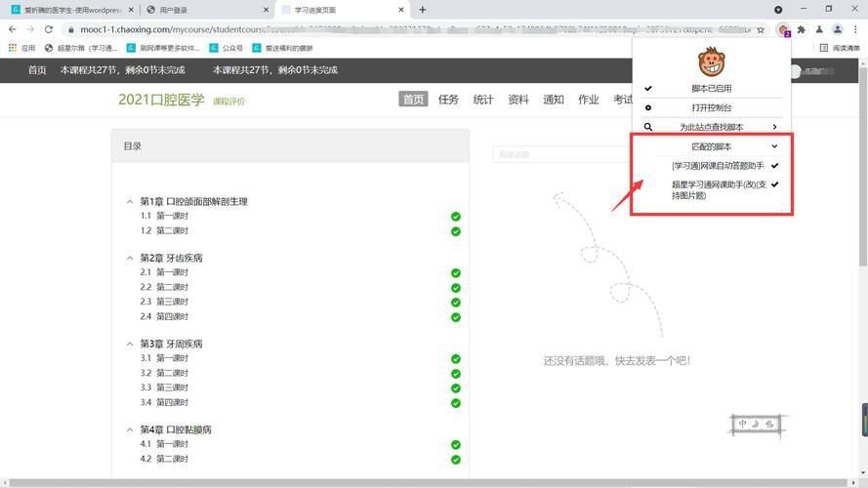
Task: Click green checkmark for lesson 2.4
Action: pos(456,317)
